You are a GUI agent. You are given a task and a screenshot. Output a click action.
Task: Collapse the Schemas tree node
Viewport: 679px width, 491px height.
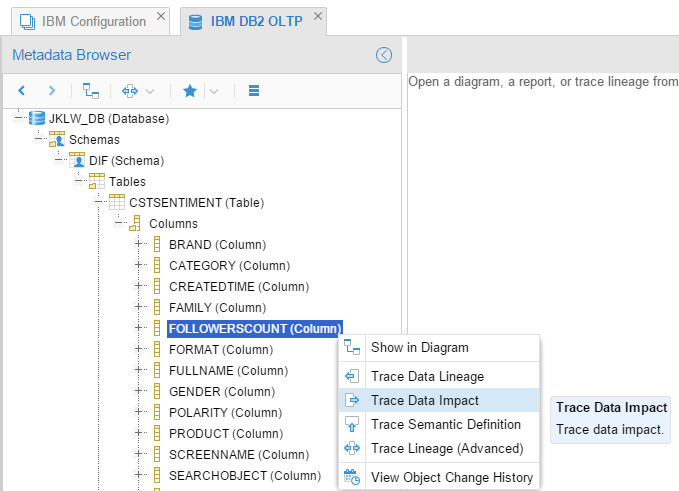pos(39,138)
